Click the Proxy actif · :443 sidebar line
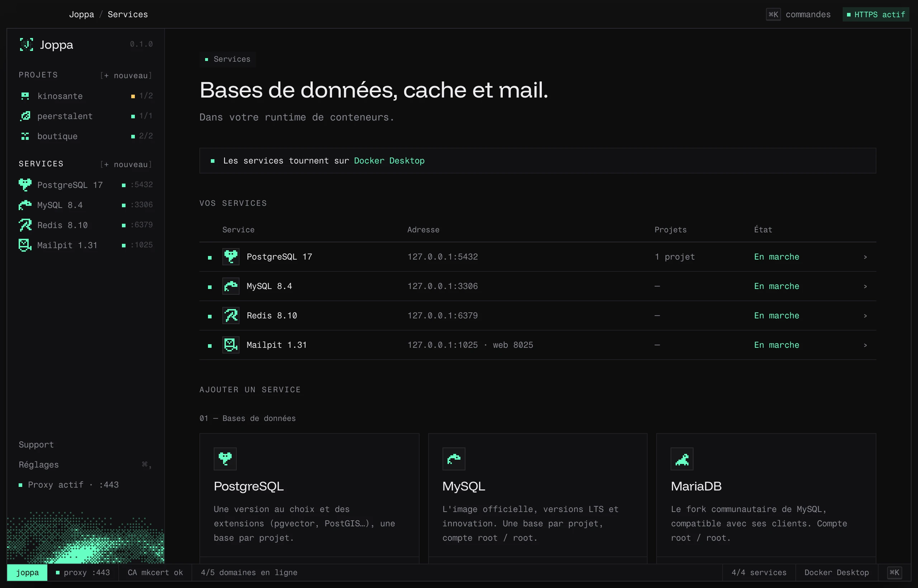This screenshot has height=588, width=918. pos(69,484)
